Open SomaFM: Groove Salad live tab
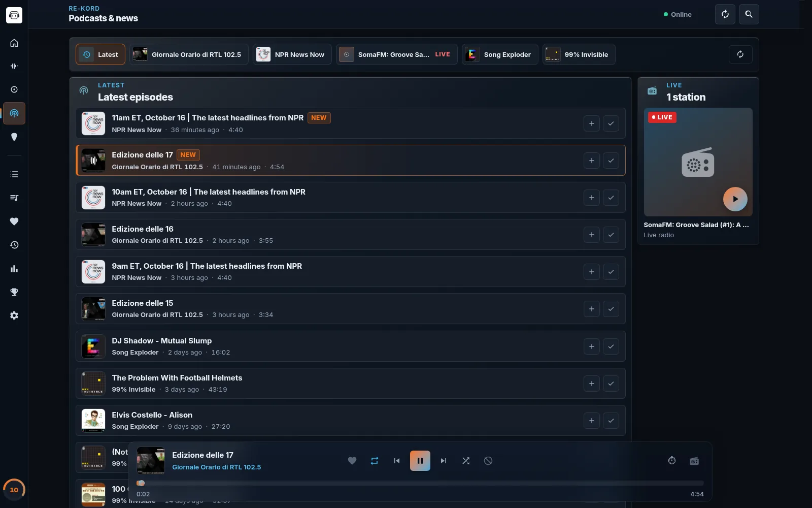Screen dimensions: 812x508 tap(397, 54)
